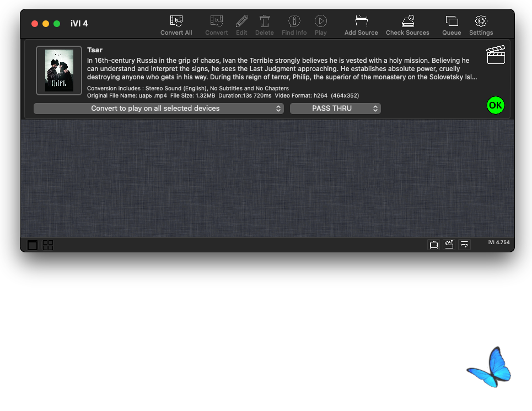Select the Tsar movie title
Viewport: 532px width, 411px height.
95,50
